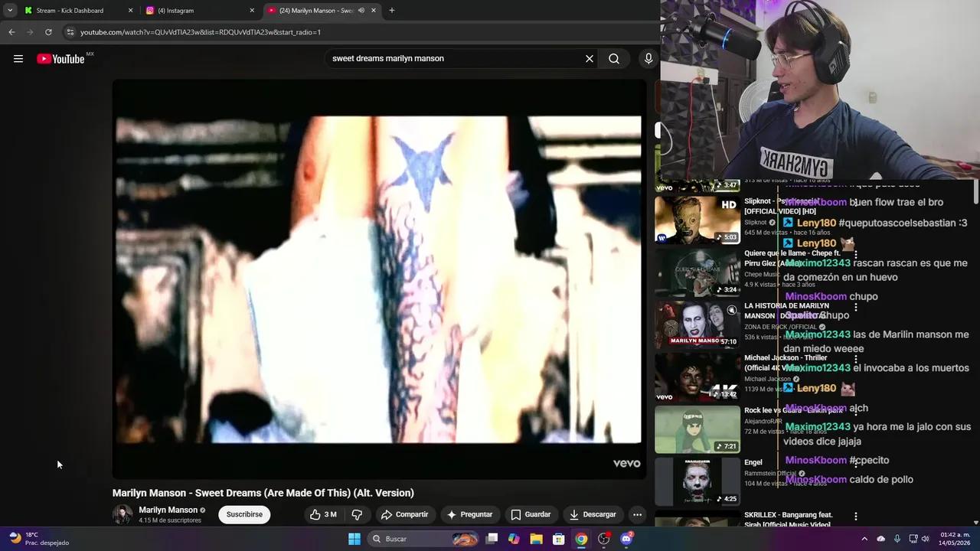
Task: Open the volume speaker tray icon
Action: pos(926,539)
